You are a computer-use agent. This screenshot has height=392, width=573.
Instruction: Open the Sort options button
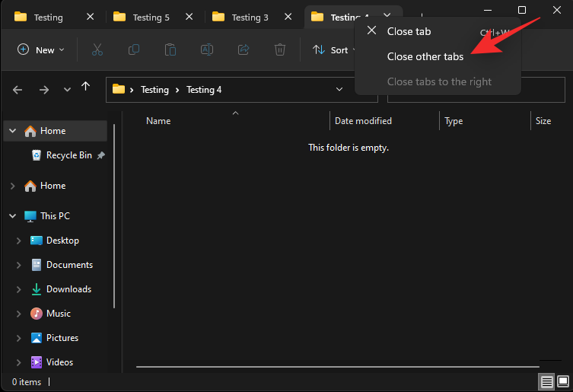click(333, 49)
